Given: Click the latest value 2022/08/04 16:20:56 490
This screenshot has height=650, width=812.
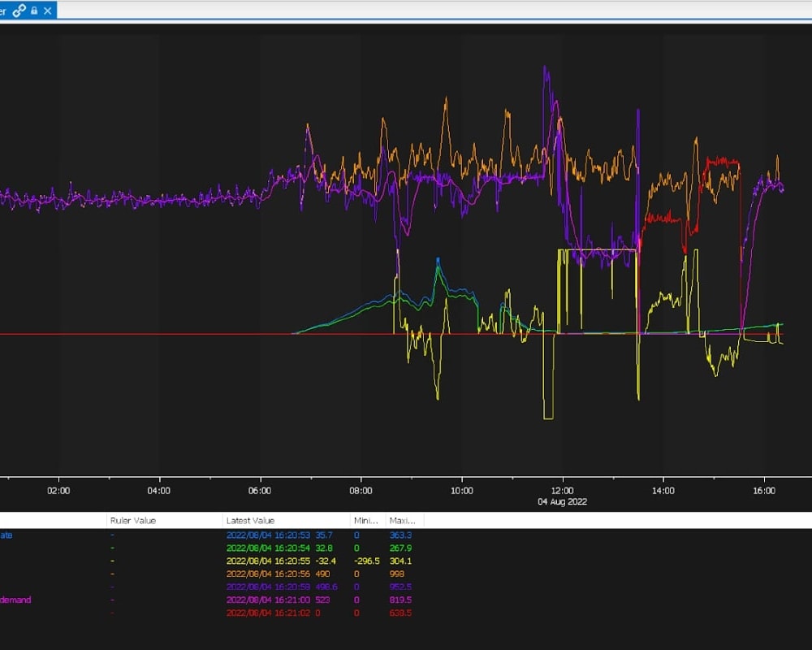Looking at the screenshot, I should 278,574.
